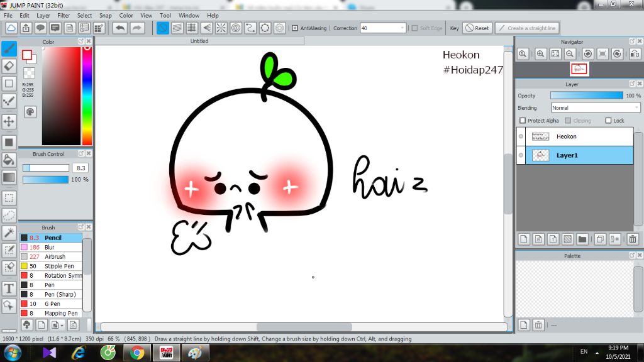Click the brush size value field
The image size is (644, 362).
click(x=80, y=168)
